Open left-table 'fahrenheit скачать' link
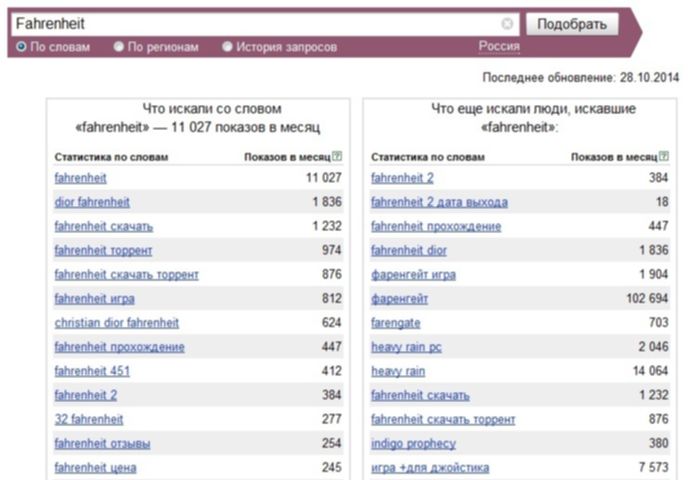 (104, 226)
